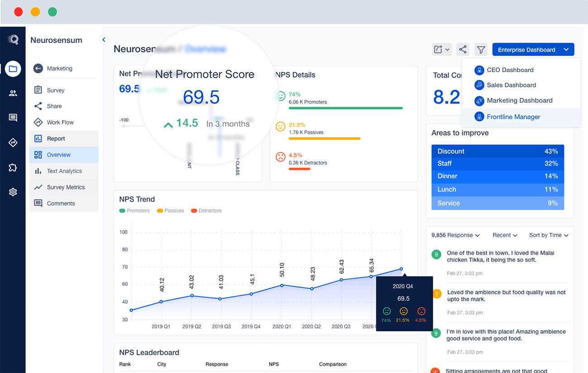The width and height of the screenshot is (588, 373).
Task: Click the 2020 Q4 tooltip on trend chart
Action: (x=404, y=304)
